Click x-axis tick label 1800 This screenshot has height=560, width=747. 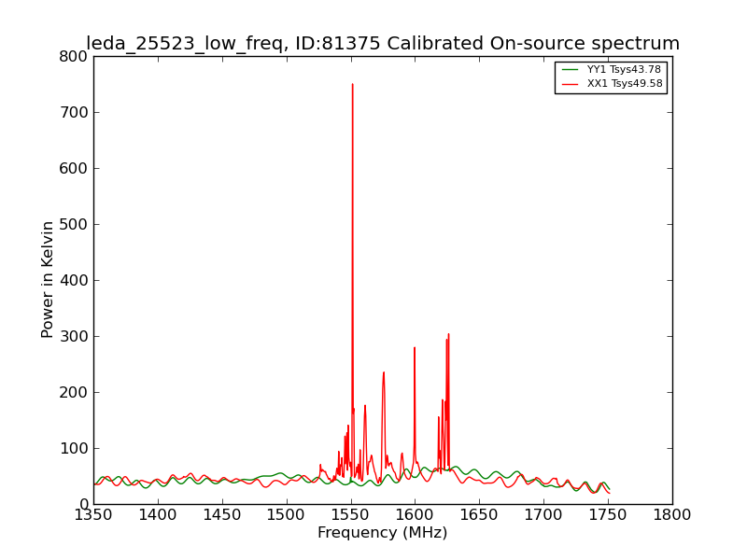coord(672,515)
